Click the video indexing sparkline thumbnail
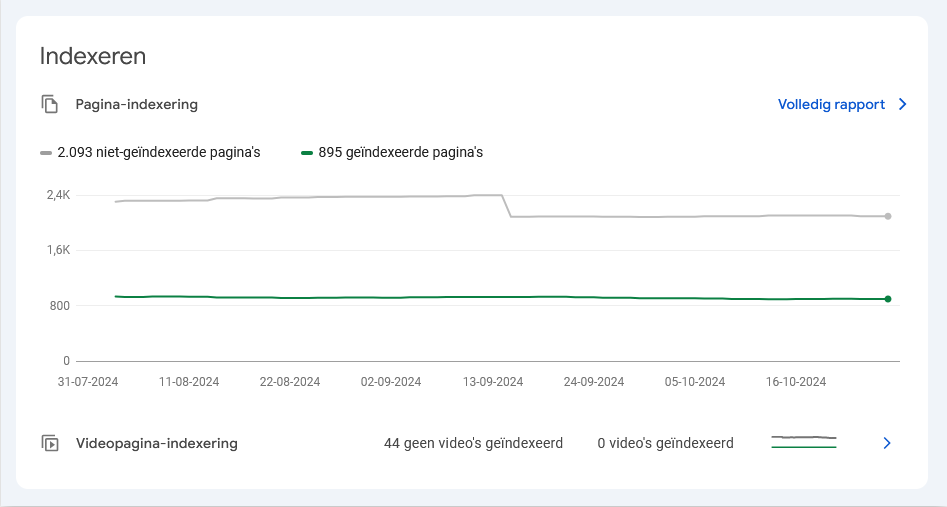947x507 pixels. (804, 442)
